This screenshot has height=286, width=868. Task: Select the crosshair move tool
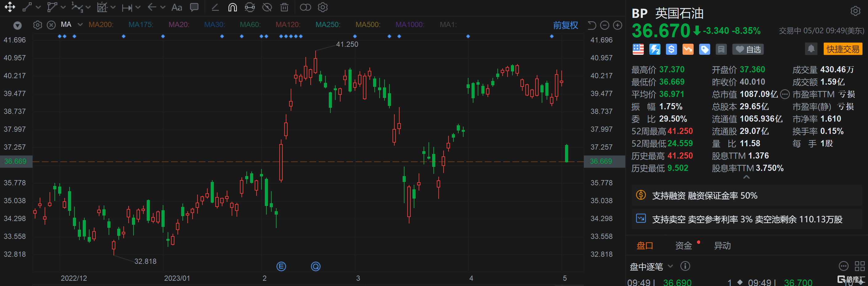[10, 7]
